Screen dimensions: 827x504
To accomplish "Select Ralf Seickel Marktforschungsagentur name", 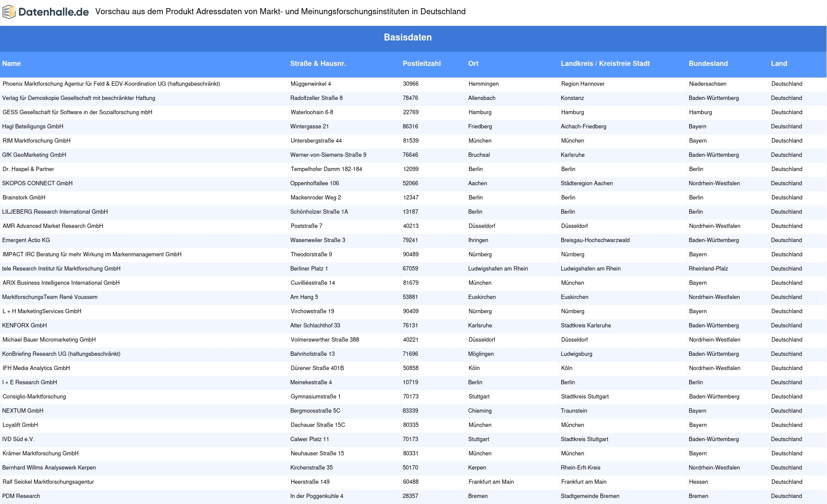I will pos(48,482).
